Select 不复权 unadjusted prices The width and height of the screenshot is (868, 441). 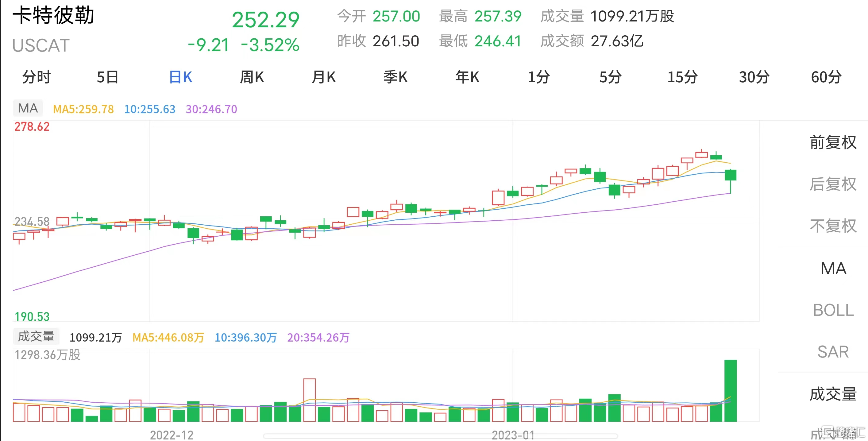click(833, 226)
